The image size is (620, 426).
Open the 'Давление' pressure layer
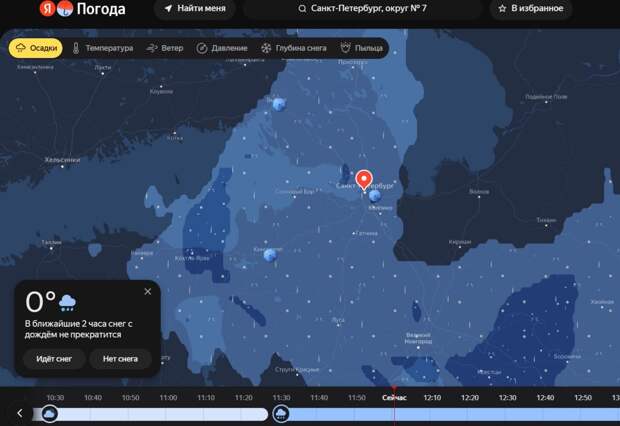coord(222,48)
